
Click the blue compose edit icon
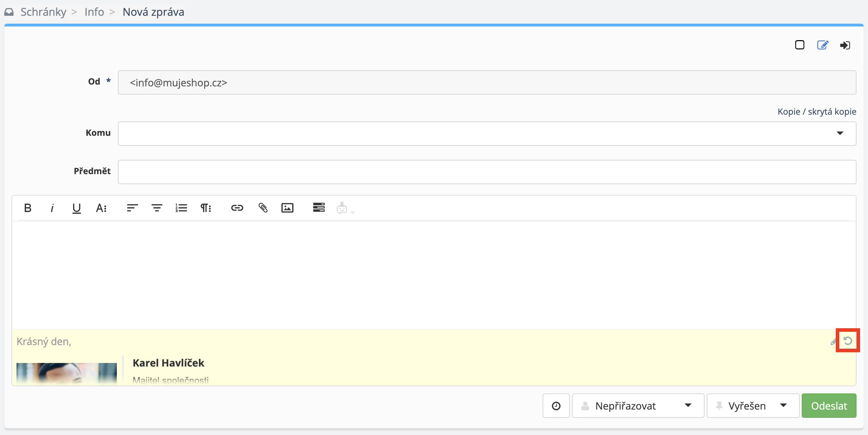(x=822, y=45)
